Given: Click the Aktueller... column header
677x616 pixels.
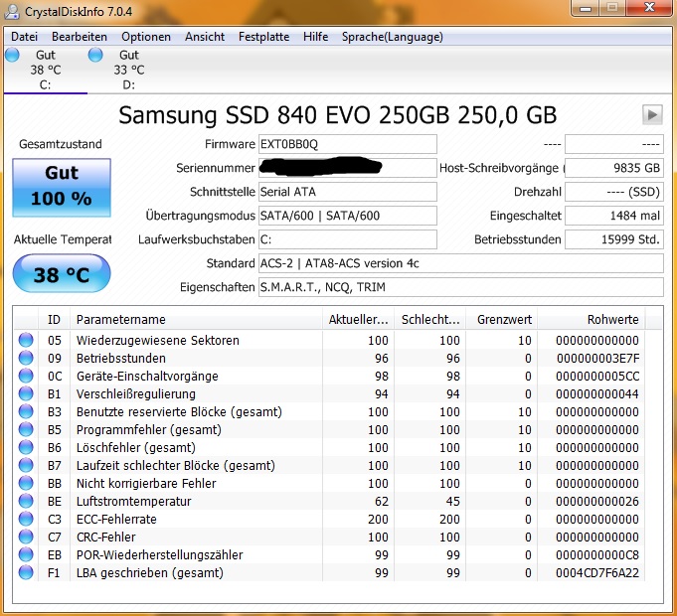Looking at the screenshot, I should pos(358,319).
